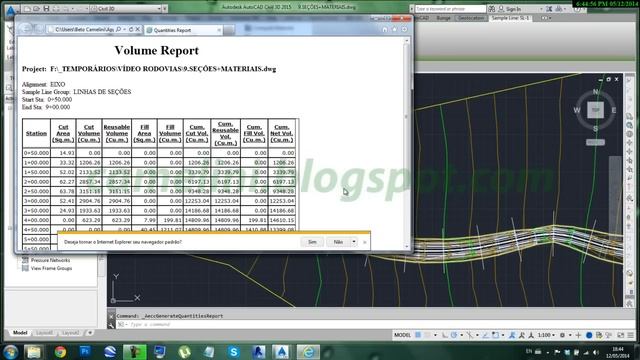640x360 pixels.
Task: Close the command line with X icon
Action: [111, 316]
